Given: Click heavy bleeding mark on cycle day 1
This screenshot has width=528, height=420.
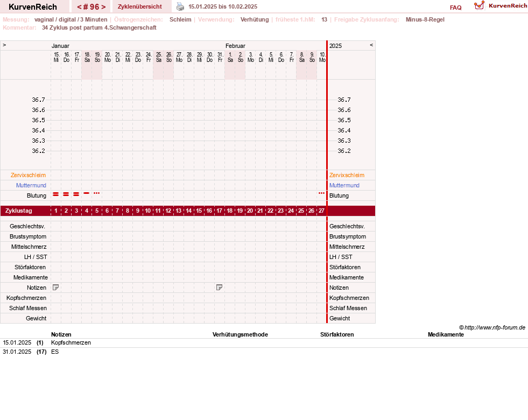Looking at the screenshot, I should tap(56, 194).
